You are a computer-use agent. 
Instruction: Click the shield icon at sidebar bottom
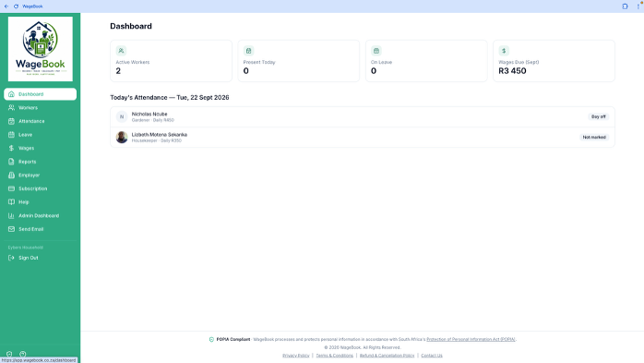(9, 354)
